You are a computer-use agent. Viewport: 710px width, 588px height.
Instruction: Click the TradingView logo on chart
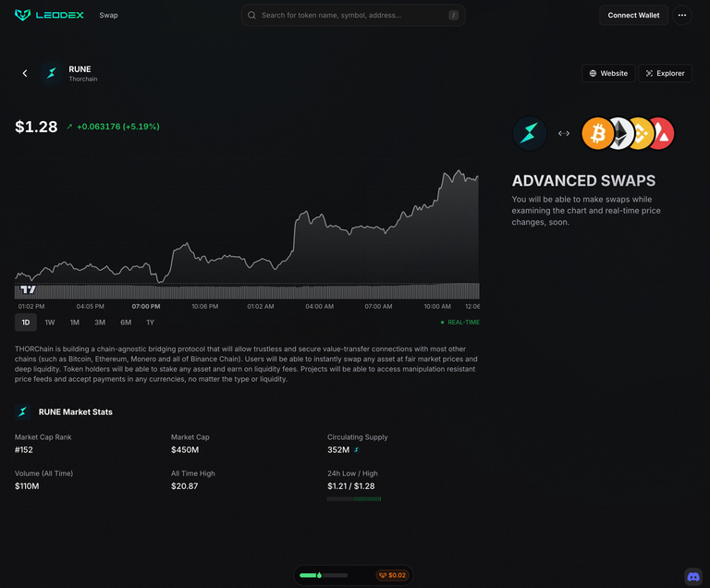click(28, 289)
